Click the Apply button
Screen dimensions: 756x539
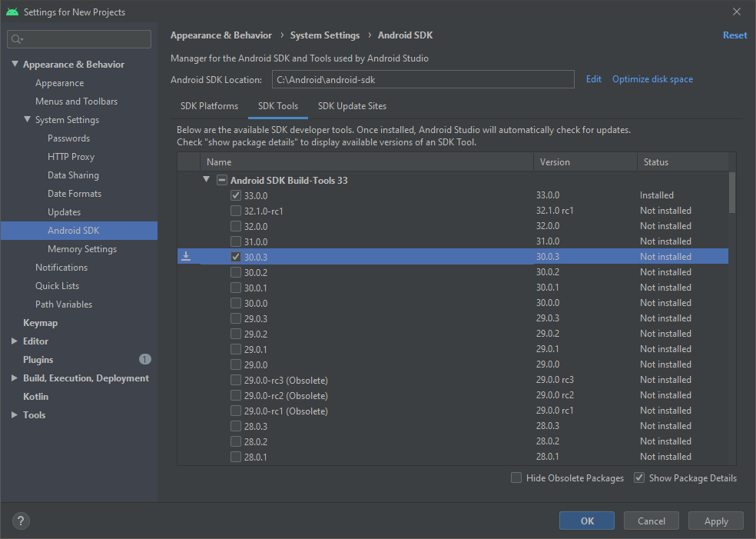click(715, 521)
